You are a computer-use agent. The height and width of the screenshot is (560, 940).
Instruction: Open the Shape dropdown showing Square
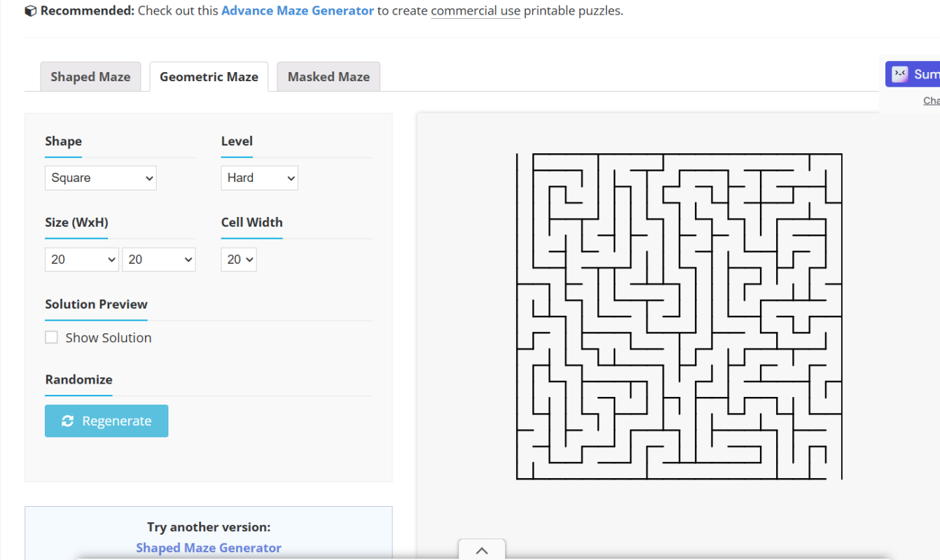click(x=101, y=178)
